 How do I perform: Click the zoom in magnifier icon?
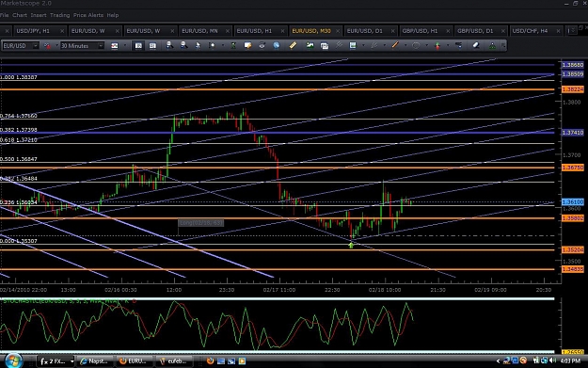(169, 45)
